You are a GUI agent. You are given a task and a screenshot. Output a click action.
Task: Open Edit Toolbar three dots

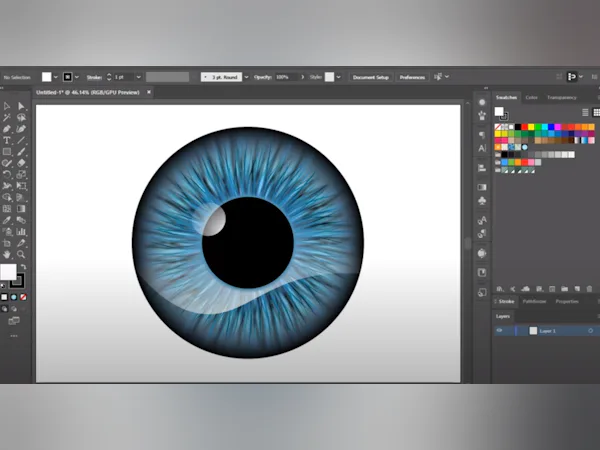point(14,336)
